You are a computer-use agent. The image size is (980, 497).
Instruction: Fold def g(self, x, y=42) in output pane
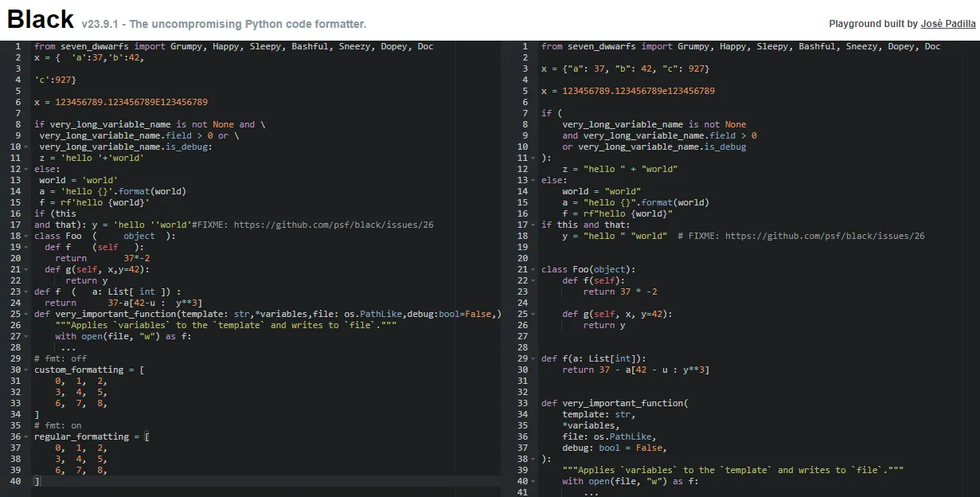[533, 314]
